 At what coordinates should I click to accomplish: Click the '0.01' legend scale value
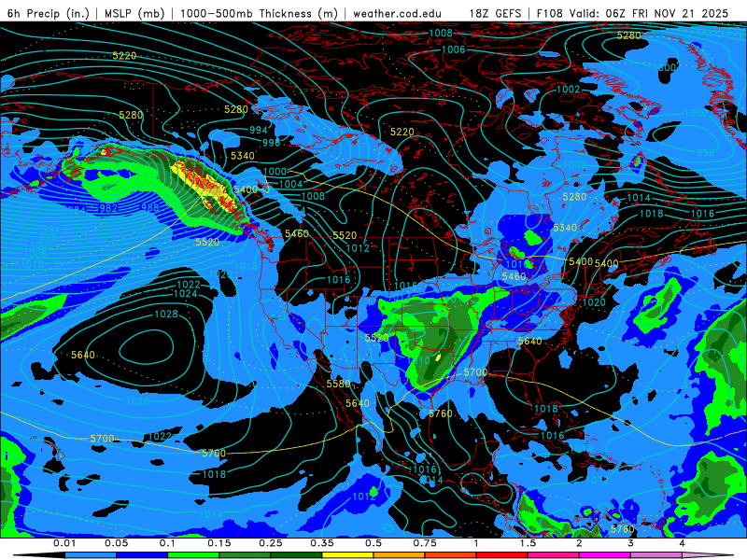(64, 543)
